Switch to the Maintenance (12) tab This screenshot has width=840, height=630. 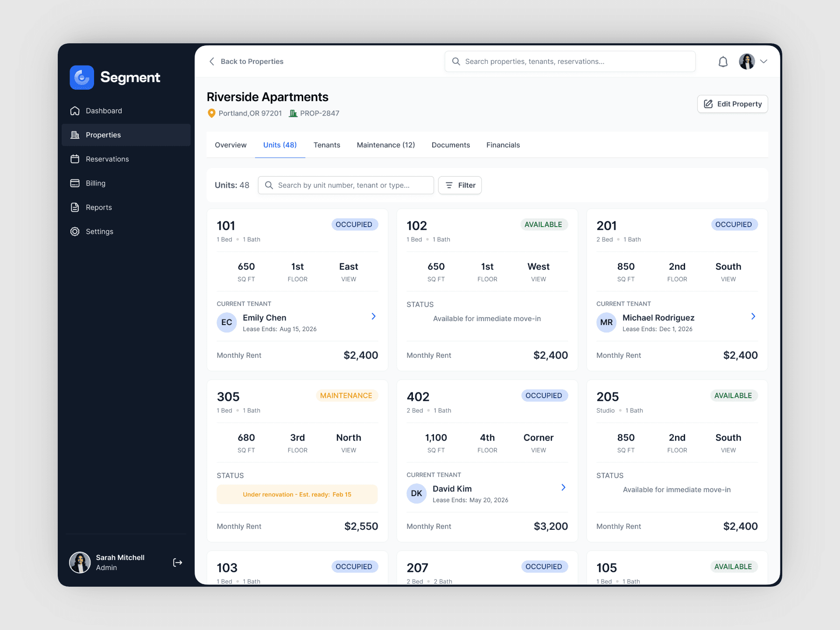pyautogui.click(x=385, y=145)
